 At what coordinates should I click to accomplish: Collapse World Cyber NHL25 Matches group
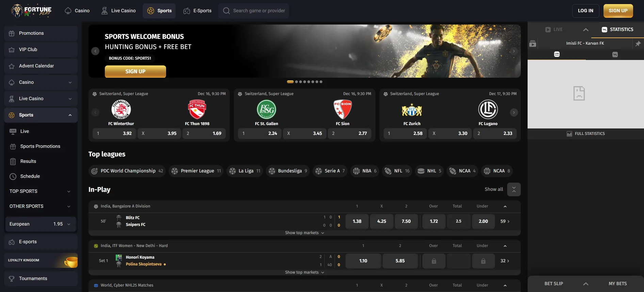coord(505,286)
